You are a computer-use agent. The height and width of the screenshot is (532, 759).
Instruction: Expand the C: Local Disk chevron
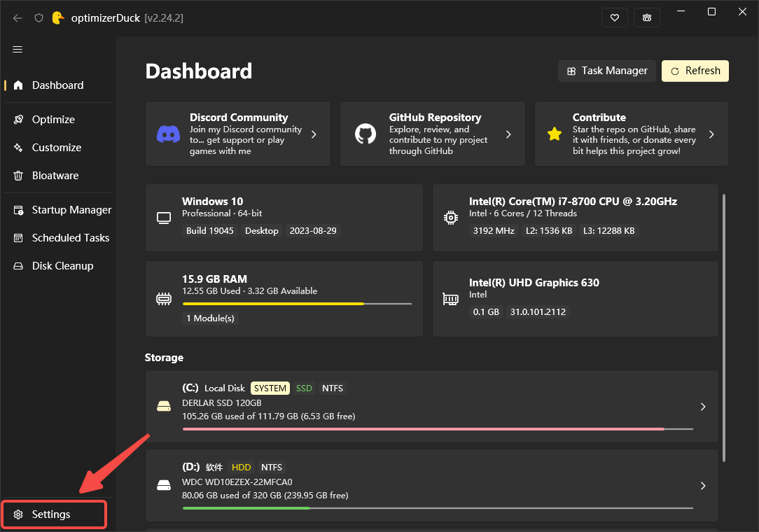703,407
